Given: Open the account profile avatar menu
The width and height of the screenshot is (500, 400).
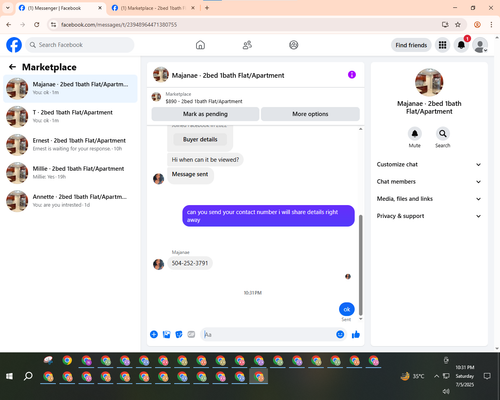Looking at the screenshot, I should coord(480,45).
